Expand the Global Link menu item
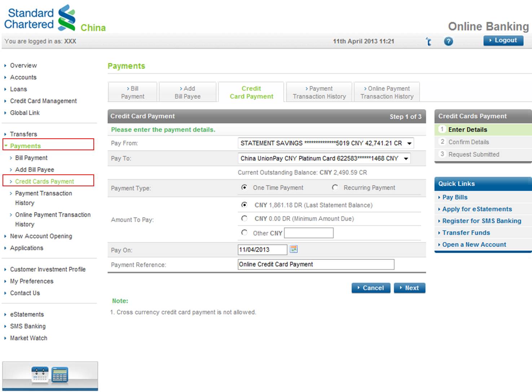 point(25,113)
